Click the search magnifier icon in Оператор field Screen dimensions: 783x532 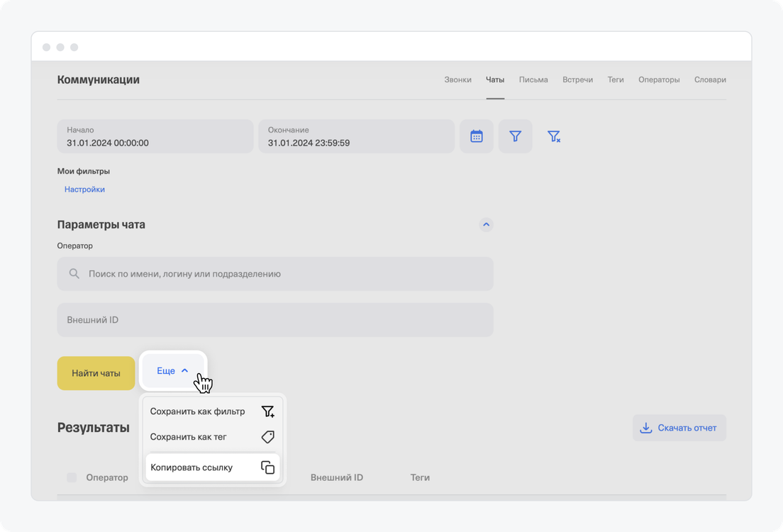tap(74, 274)
